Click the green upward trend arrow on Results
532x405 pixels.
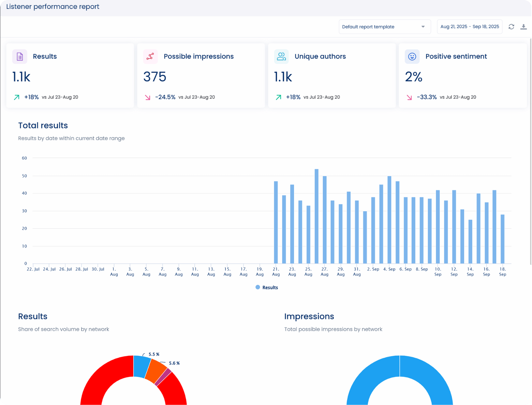(x=16, y=97)
